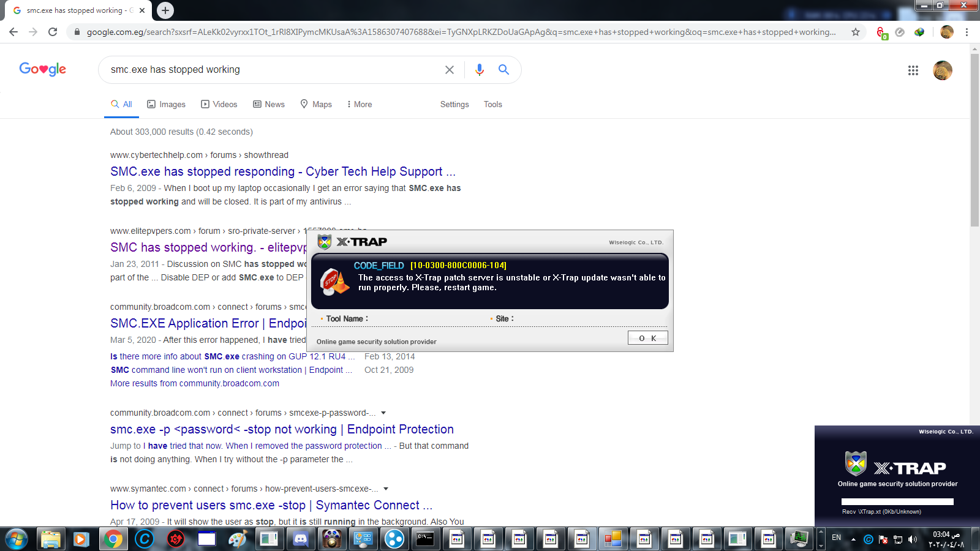Open search Settings
The width and height of the screenshot is (980, 551).
[454, 105]
